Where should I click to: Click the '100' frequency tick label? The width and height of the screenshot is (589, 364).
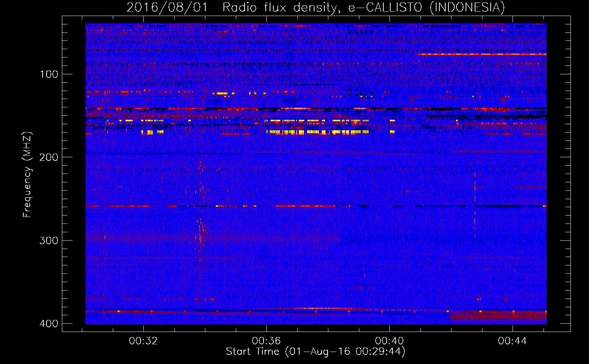click(x=49, y=74)
